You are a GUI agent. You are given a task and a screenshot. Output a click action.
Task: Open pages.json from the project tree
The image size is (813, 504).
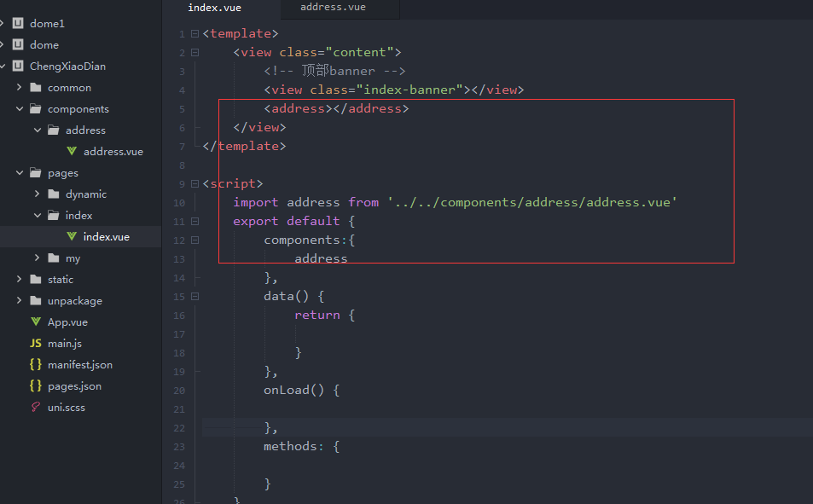click(x=75, y=386)
